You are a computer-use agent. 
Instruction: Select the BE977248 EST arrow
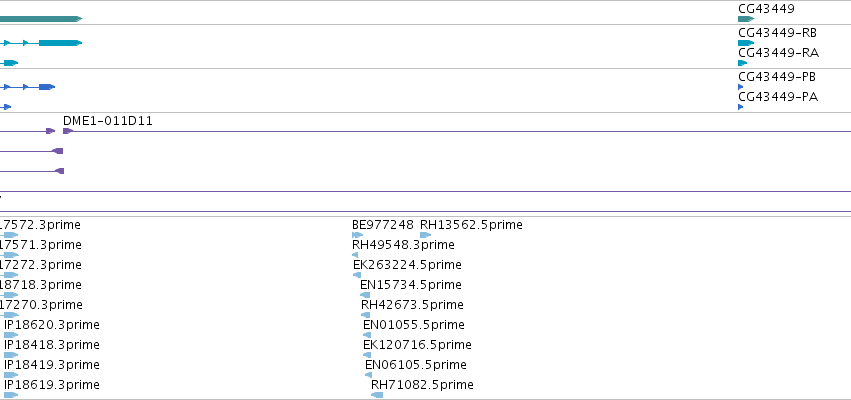(x=357, y=235)
